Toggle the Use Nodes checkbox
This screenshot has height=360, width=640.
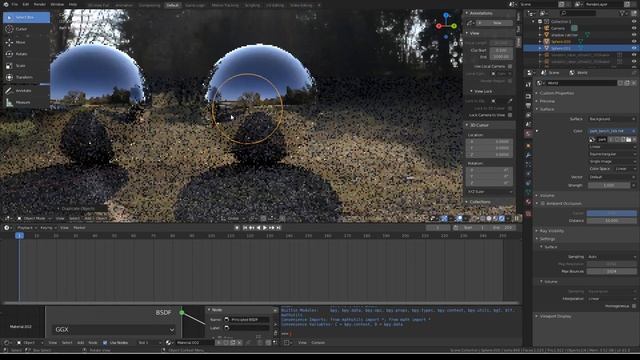click(105, 342)
